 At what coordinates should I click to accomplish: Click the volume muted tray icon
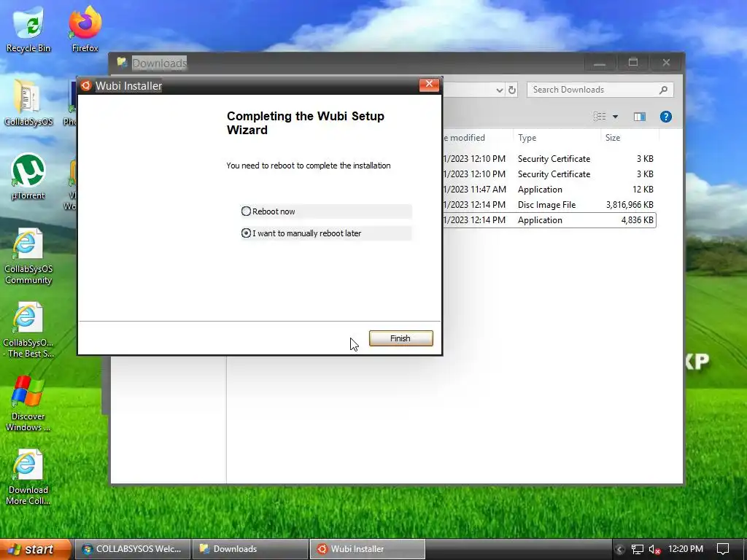[654, 550]
